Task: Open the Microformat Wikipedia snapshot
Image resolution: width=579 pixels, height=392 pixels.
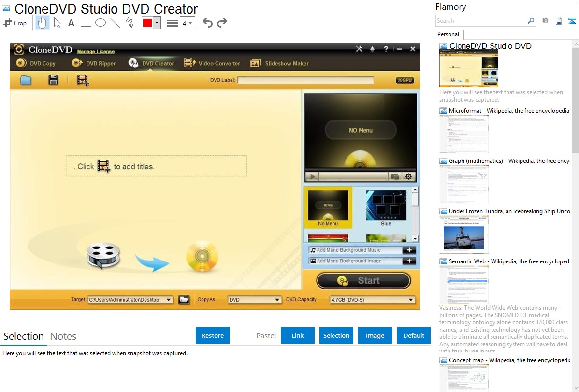Action: click(x=464, y=134)
